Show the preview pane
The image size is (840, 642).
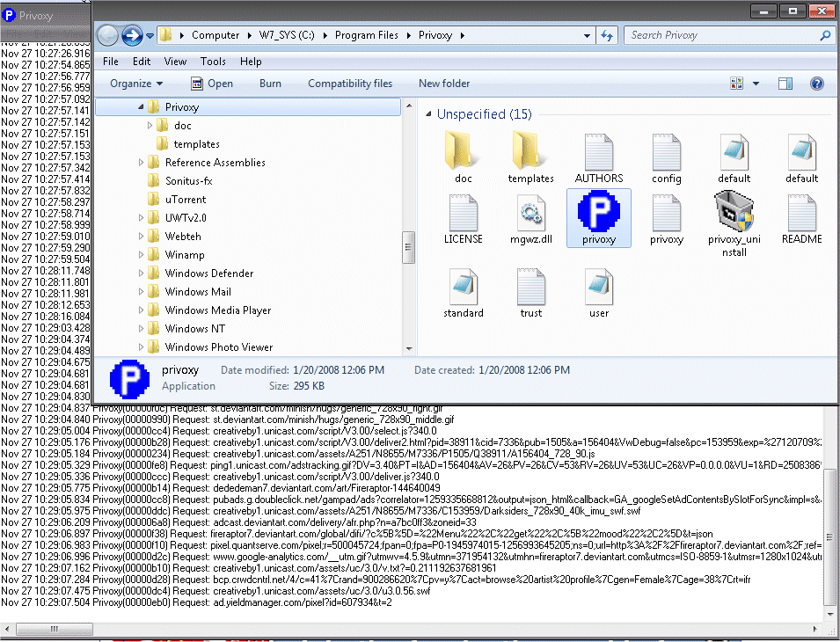(x=785, y=83)
